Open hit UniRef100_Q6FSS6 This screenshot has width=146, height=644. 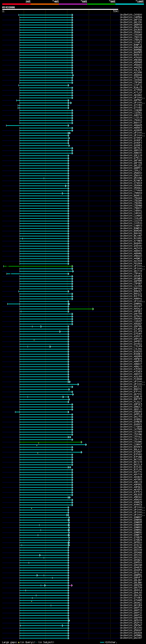(x=131, y=20)
